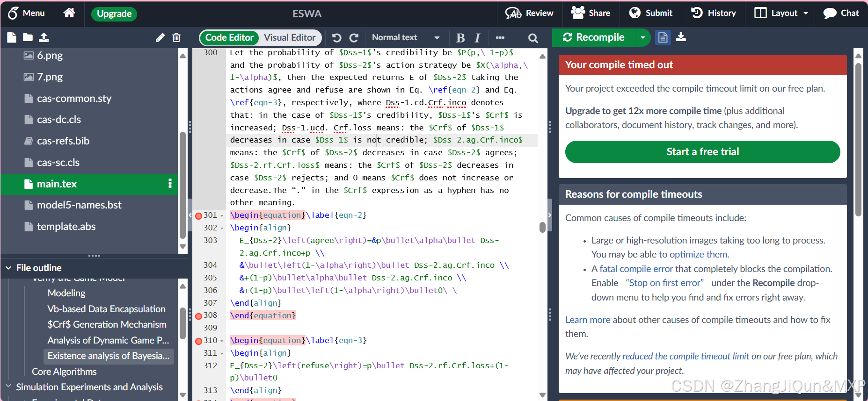This screenshot has height=401, width=868.
Task: Apply bold formatting
Action: [460, 38]
